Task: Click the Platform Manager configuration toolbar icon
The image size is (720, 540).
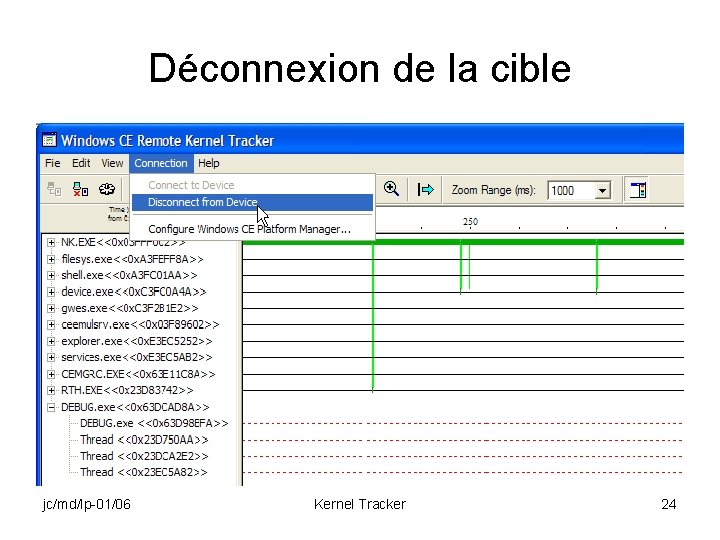Action: point(107,189)
